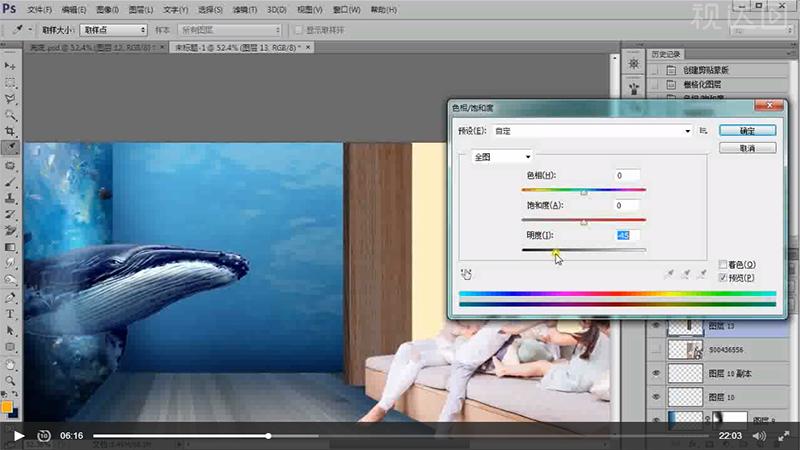
Task: Hide layer 图层 10 副本 via eye icon
Action: (x=656, y=373)
